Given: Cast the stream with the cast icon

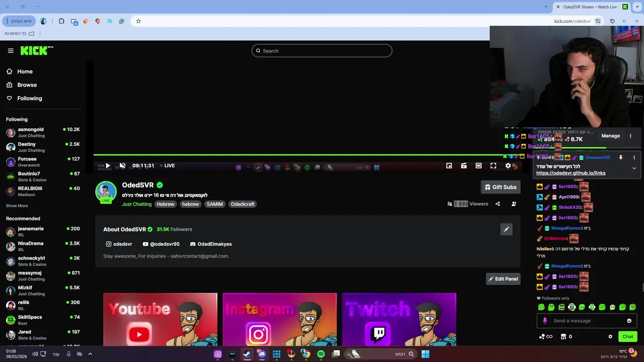Looking at the screenshot, I should tap(464, 165).
